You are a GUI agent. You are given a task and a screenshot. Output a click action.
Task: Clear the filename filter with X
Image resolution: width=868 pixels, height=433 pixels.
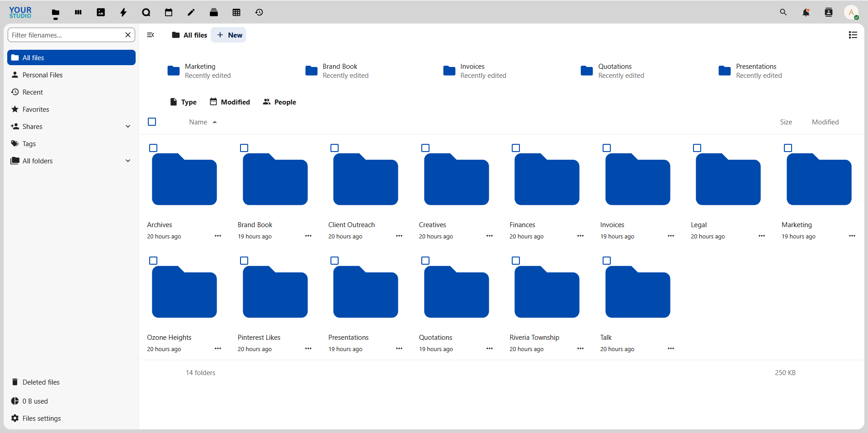[x=128, y=35]
